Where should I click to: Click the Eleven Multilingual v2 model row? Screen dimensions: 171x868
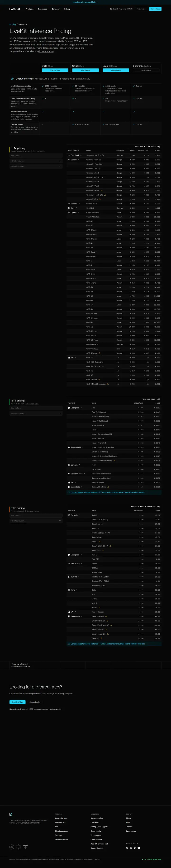click(x=114, y=625)
